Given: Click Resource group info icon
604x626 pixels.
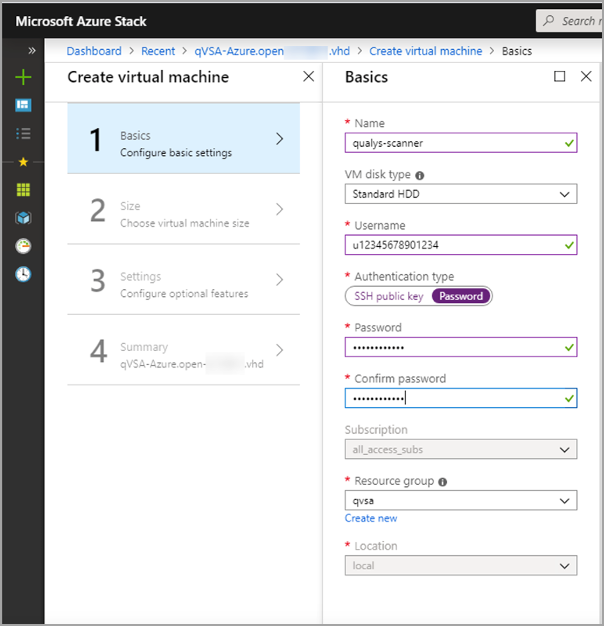Looking at the screenshot, I should pos(442,482).
